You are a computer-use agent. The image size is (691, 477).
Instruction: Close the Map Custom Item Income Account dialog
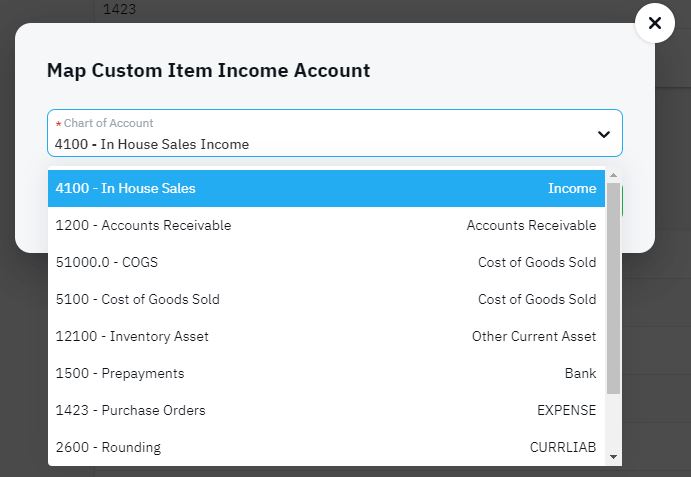(654, 23)
